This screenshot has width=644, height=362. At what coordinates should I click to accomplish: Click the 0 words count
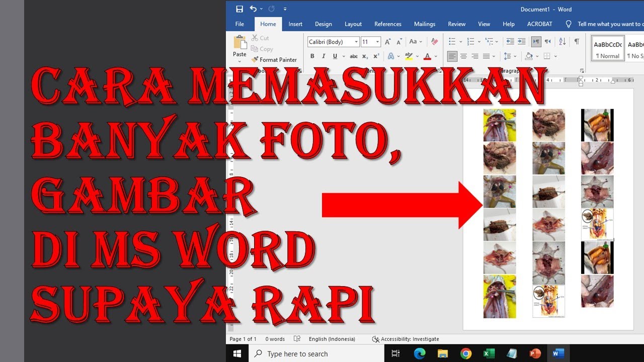[275, 339]
